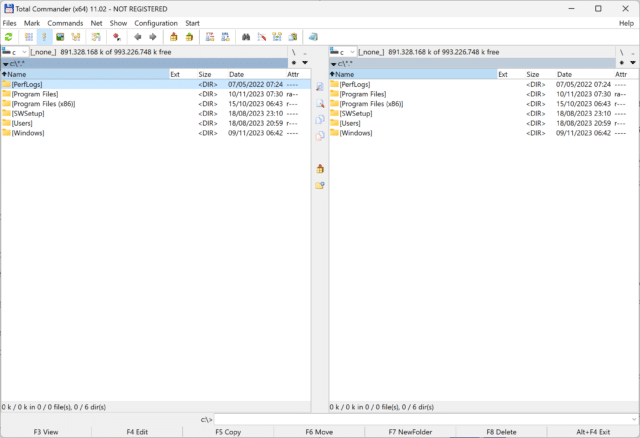Select [SWSetup] folder in right panel

pyautogui.click(x=483, y=113)
